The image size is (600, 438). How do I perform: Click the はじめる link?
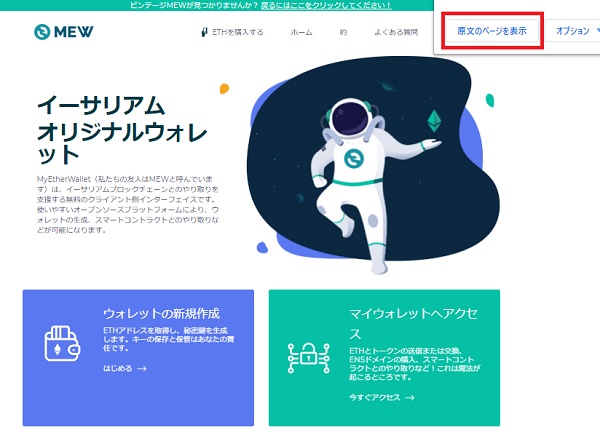118,369
